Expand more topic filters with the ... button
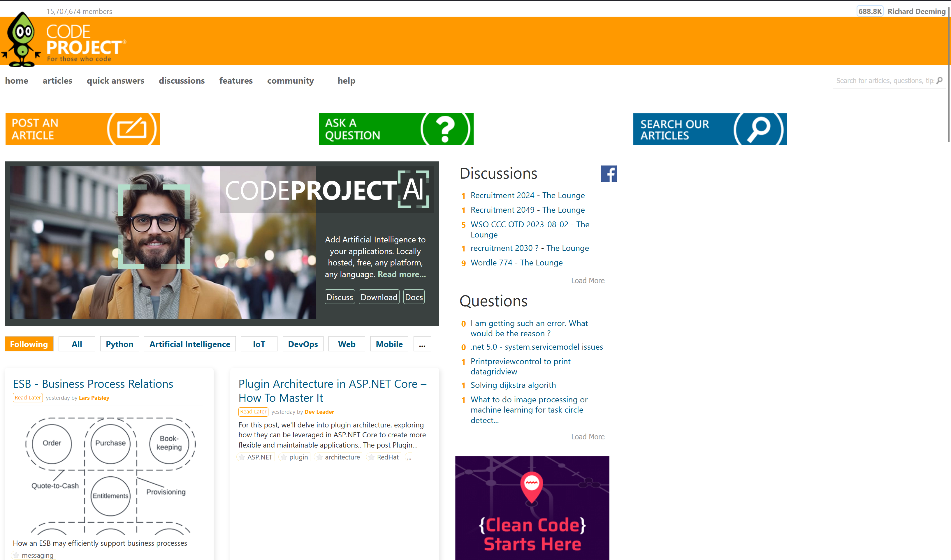Image resolution: width=951 pixels, height=560 pixels. (x=422, y=344)
